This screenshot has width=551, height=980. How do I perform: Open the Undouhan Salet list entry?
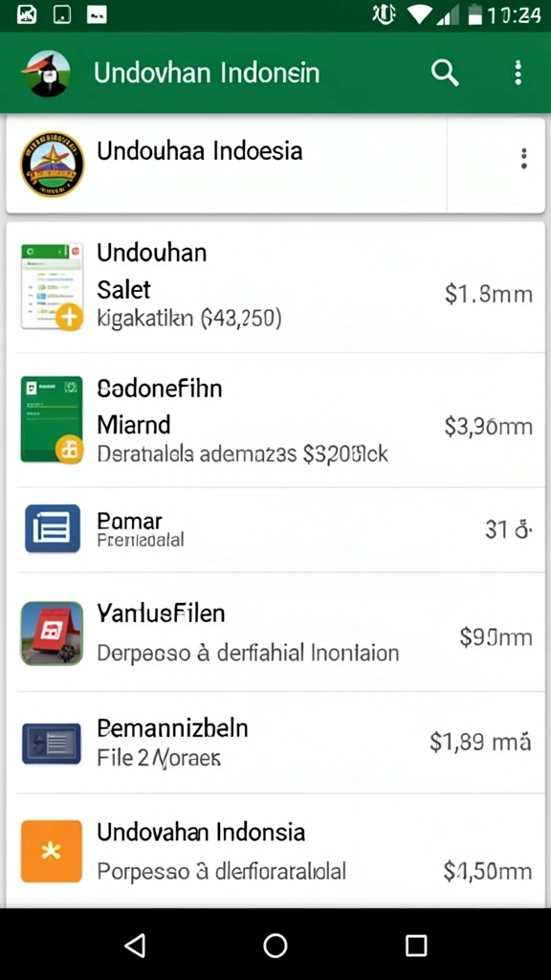pos(275,287)
